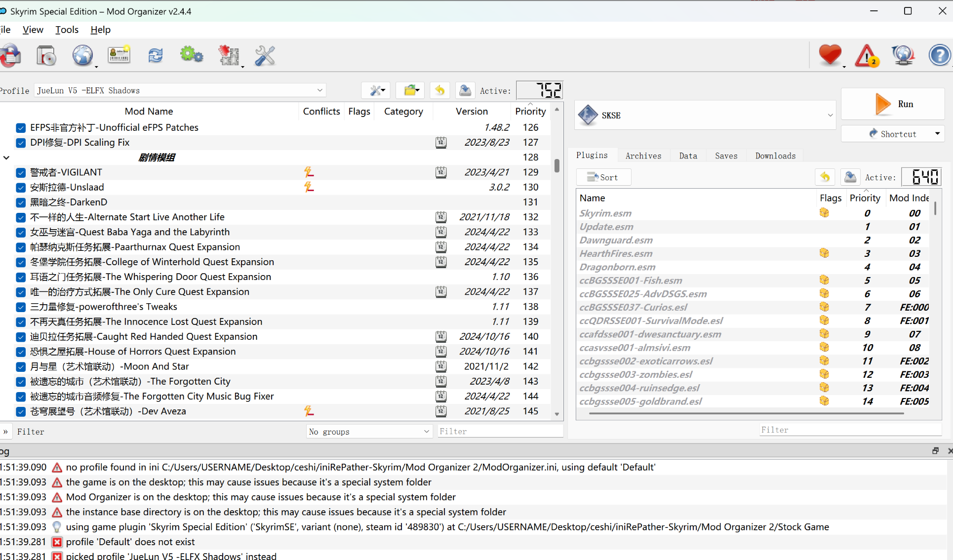Click the SKSE executable icon
This screenshot has width=953, height=560.
pyautogui.click(x=588, y=115)
